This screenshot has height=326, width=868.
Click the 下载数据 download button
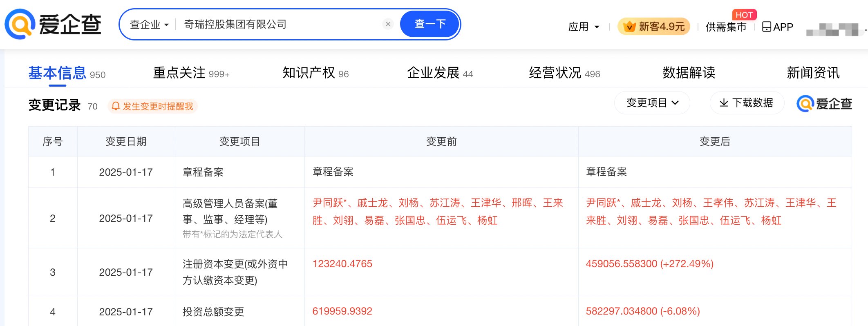pyautogui.click(x=747, y=103)
